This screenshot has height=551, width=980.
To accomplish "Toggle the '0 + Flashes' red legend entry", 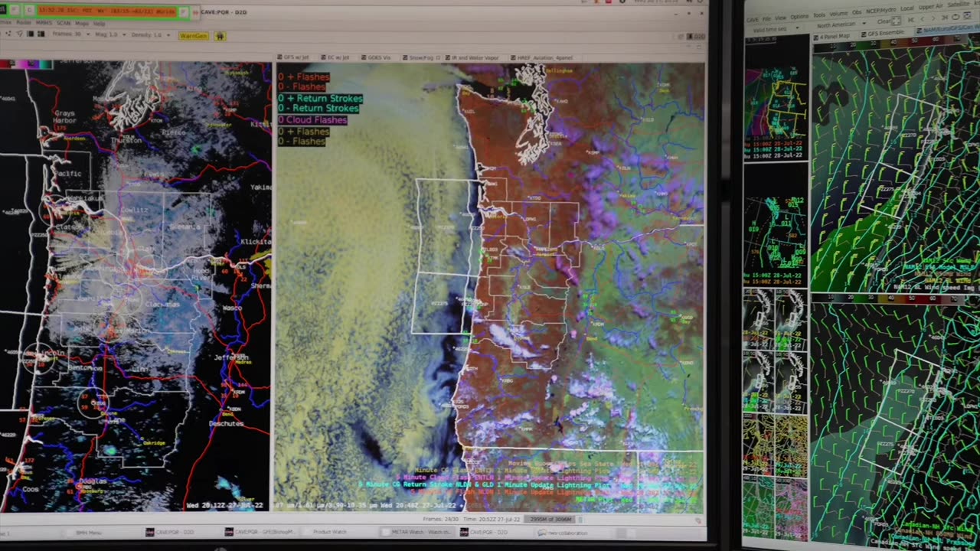I will click(304, 77).
